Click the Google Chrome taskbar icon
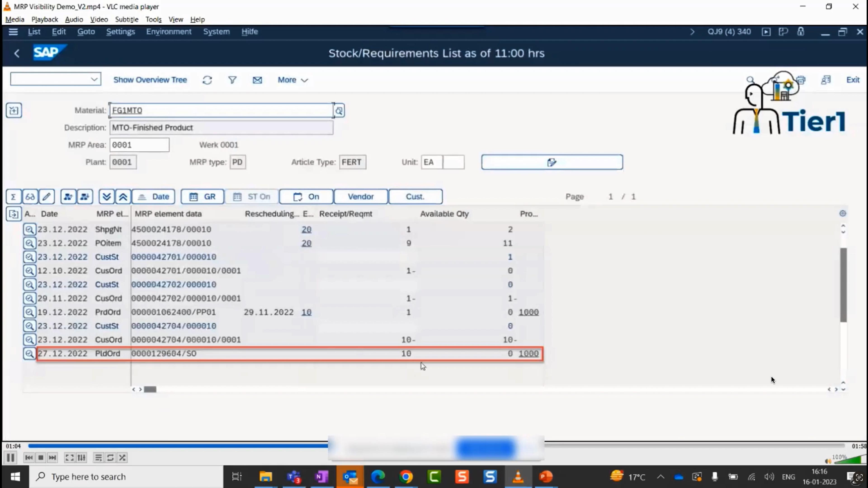Viewport: 868px width, 488px height. click(406, 476)
